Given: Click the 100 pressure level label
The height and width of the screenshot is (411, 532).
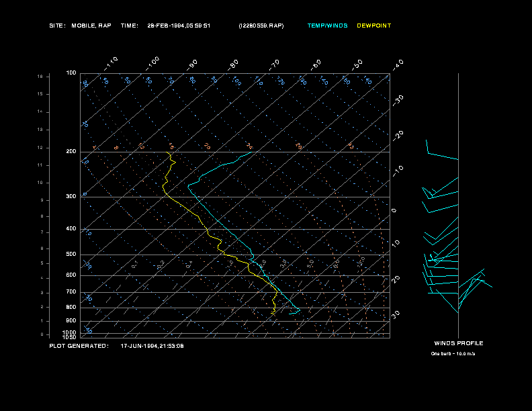Looking at the screenshot, I should [x=71, y=73].
